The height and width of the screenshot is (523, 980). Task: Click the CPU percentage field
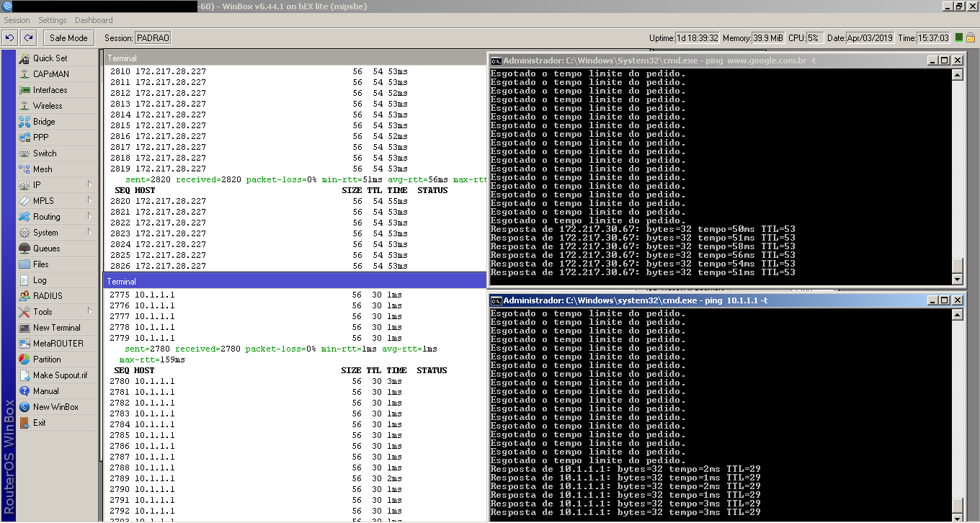pyautogui.click(x=814, y=37)
